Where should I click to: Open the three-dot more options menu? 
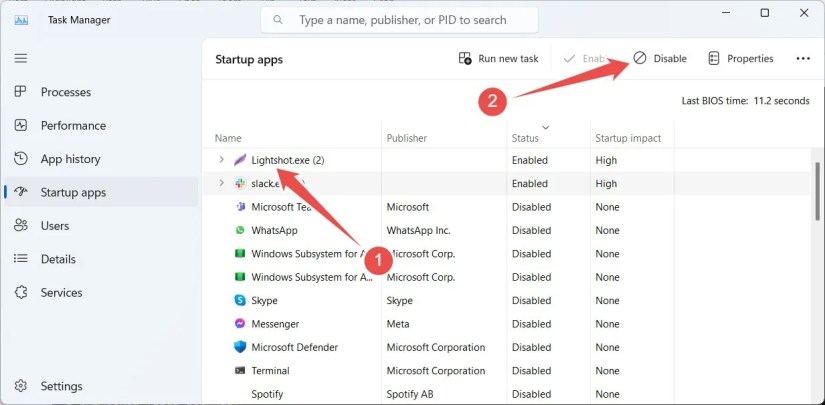(802, 59)
